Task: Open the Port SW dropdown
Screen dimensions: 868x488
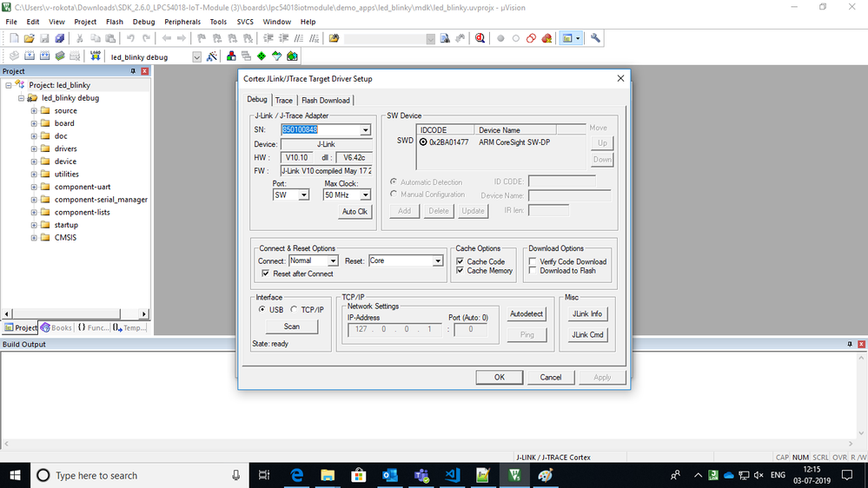Action: (x=303, y=195)
